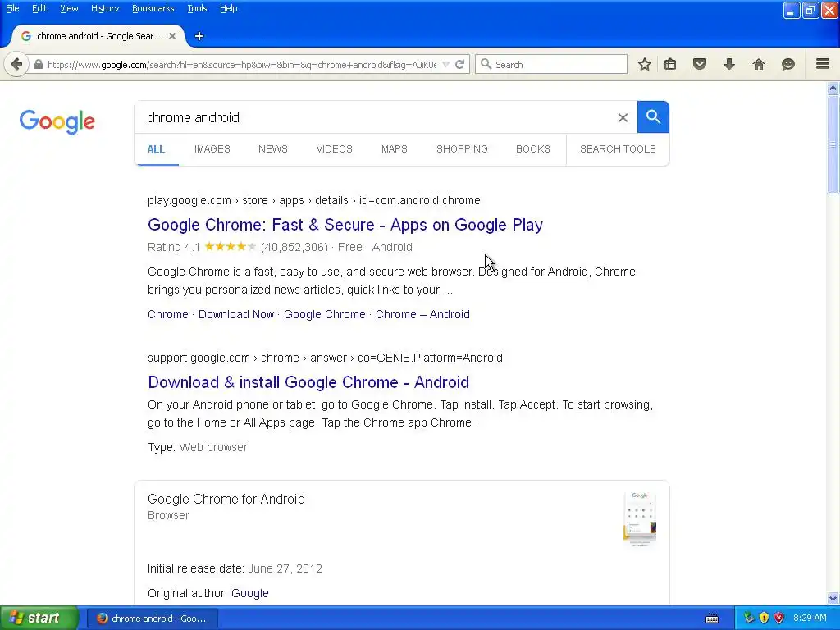Screen dimensions: 840x630
Task: Submit search with blue magnifier button
Action: coord(653,116)
